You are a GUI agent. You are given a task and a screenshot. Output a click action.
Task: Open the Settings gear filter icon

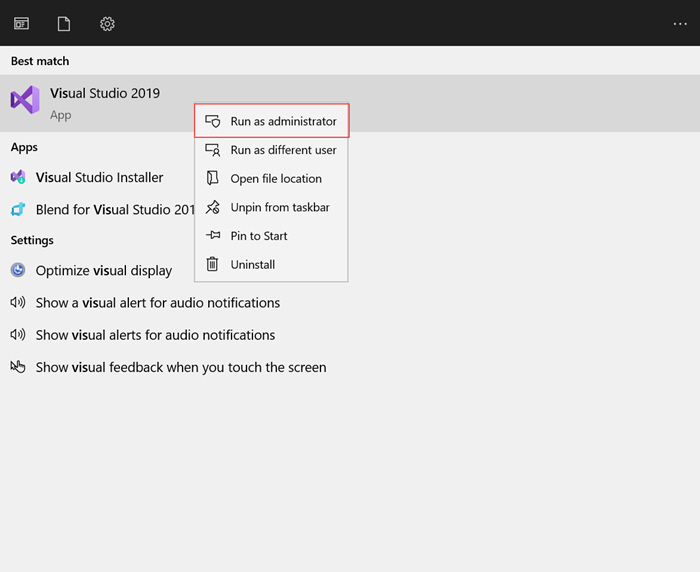(107, 24)
